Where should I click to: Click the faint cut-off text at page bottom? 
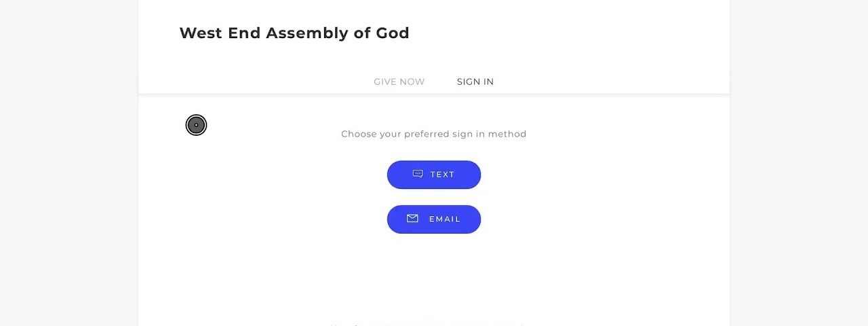pyautogui.click(x=427, y=323)
